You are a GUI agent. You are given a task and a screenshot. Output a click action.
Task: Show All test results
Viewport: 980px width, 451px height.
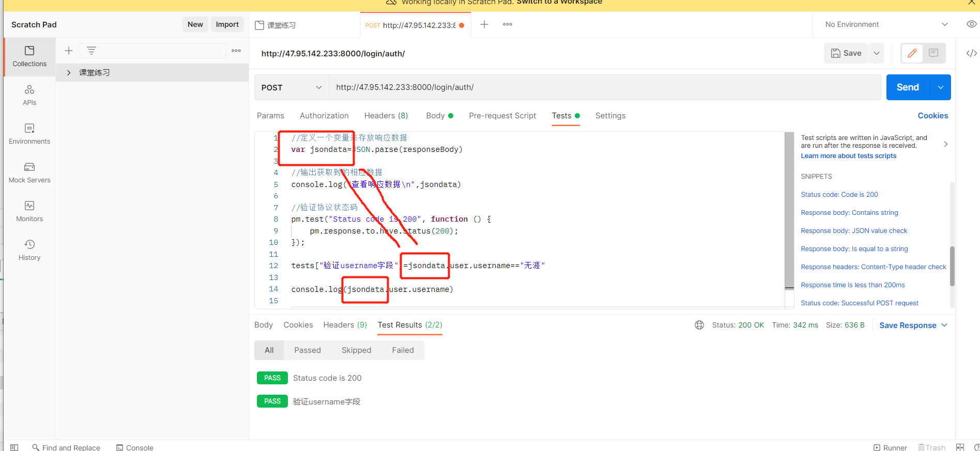point(269,350)
